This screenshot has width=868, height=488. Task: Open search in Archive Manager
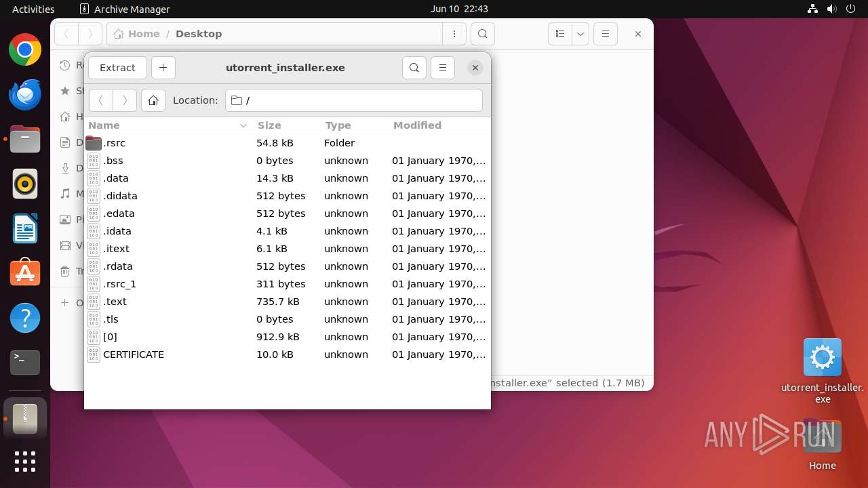[x=414, y=68]
